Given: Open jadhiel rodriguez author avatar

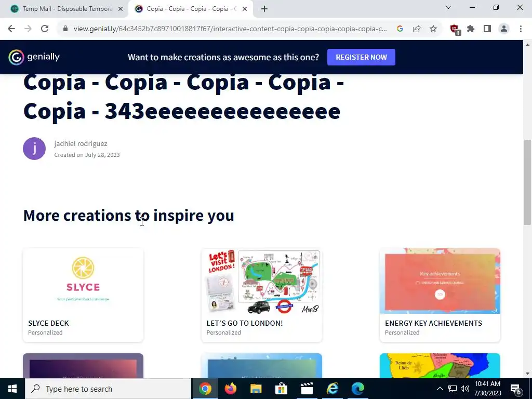Looking at the screenshot, I should click(34, 149).
